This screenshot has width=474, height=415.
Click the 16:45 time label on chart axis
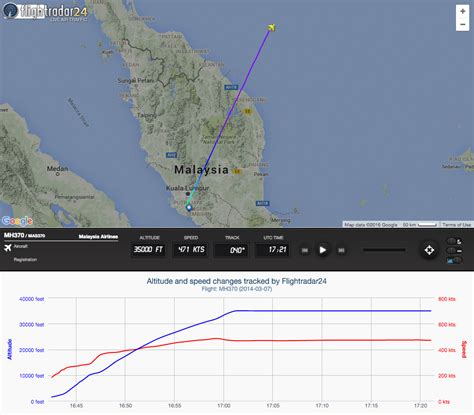(x=76, y=406)
